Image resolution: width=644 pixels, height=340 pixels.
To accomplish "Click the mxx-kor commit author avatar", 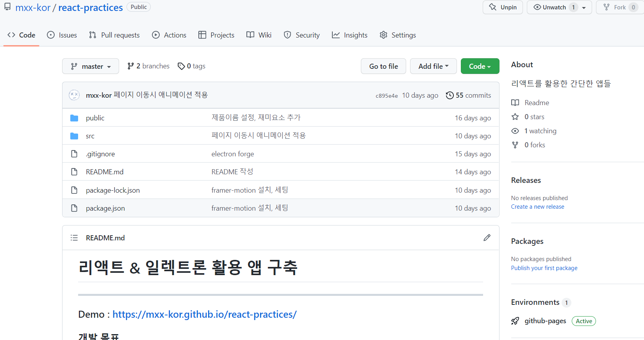I will click(74, 95).
